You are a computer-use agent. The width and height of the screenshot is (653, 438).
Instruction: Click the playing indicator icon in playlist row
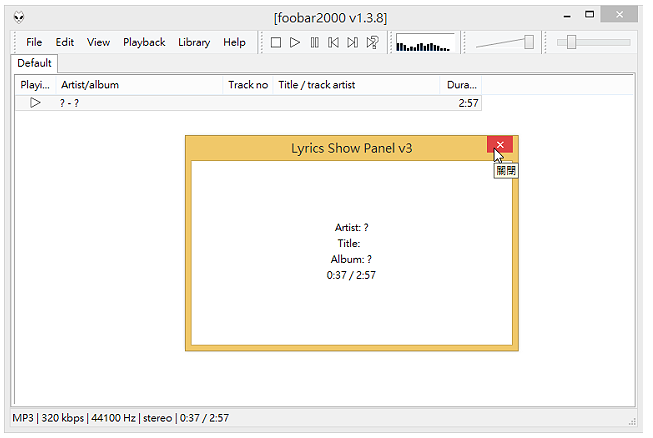click(x=35, y=102)
